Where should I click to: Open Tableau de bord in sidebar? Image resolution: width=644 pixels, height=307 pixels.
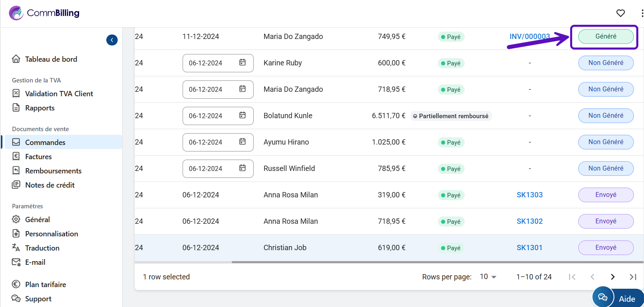[x=51, y=59]
